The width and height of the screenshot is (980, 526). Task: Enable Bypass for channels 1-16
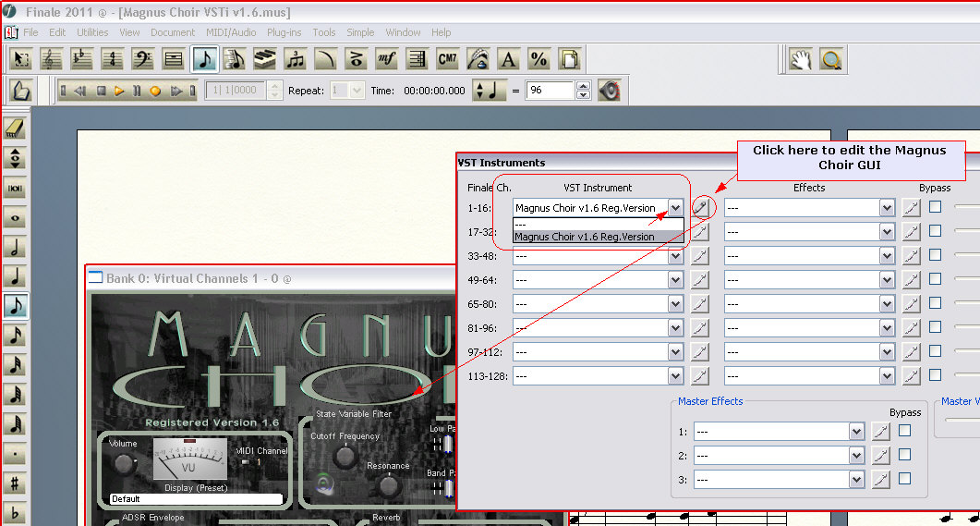point(935,206)
